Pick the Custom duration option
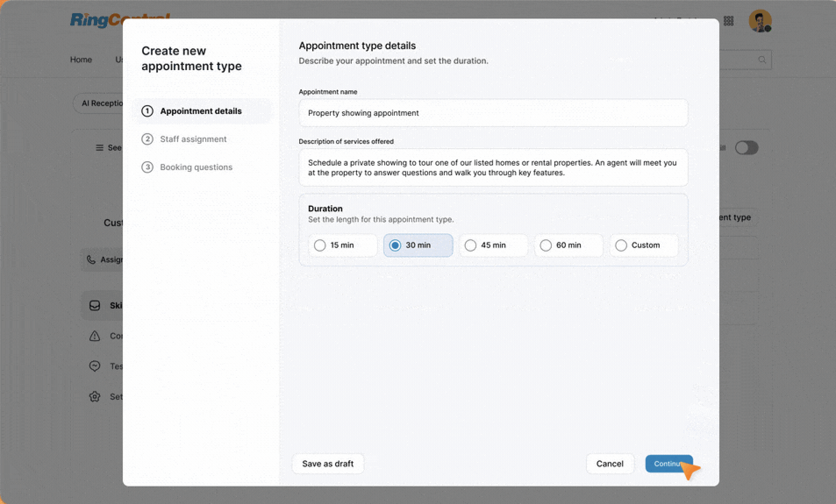The width and height of the screenshot is (836, 504). [644, 245]
